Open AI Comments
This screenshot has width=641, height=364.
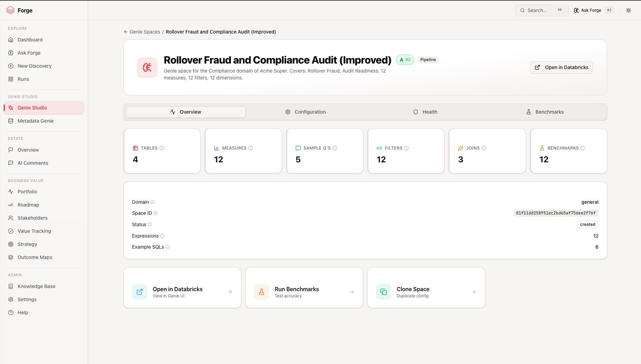(x=44, y=163)
